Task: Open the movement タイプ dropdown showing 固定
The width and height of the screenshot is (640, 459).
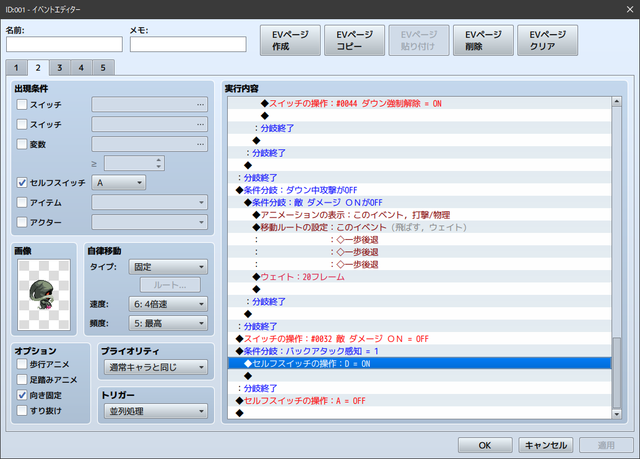Action: 168,267
